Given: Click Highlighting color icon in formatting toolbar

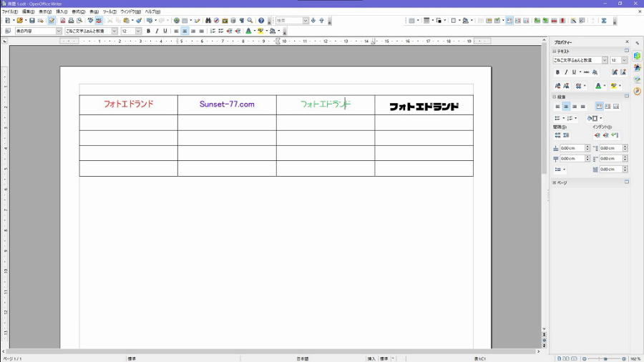Looking at the screenshot, I should (260, 31).
